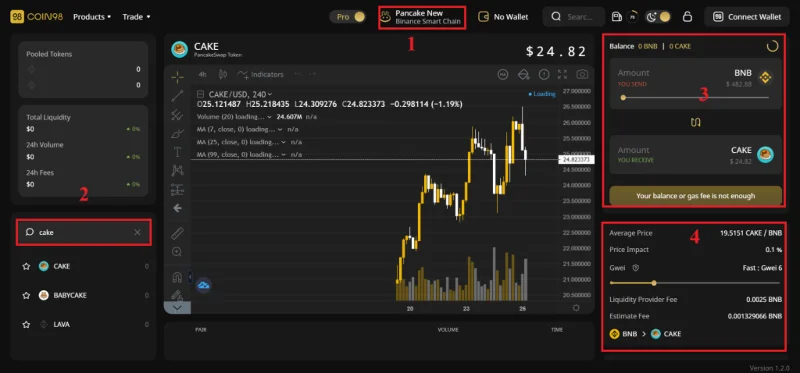Select the XABCD pattern tool
Viewport: 800px width, 373px height.
point(177,170)
